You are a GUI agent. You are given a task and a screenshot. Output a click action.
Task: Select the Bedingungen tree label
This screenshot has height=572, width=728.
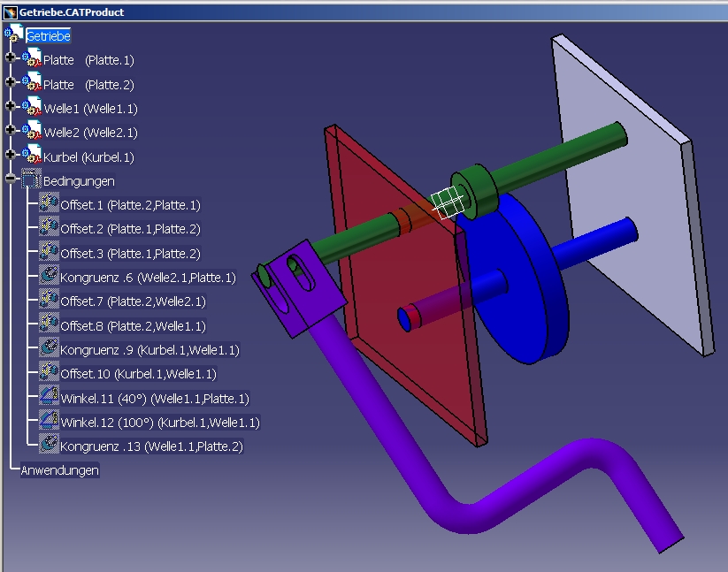79,181
